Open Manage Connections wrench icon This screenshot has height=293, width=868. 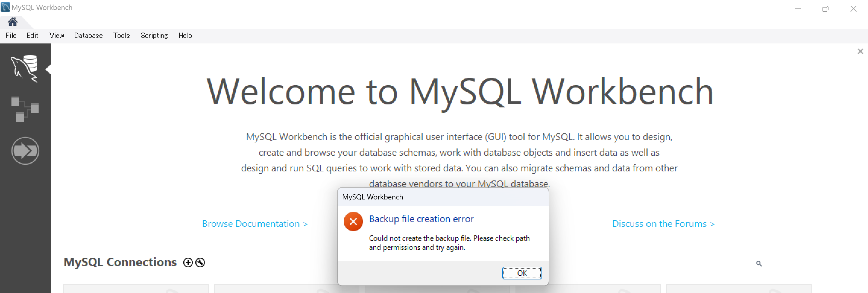[200, 263]
